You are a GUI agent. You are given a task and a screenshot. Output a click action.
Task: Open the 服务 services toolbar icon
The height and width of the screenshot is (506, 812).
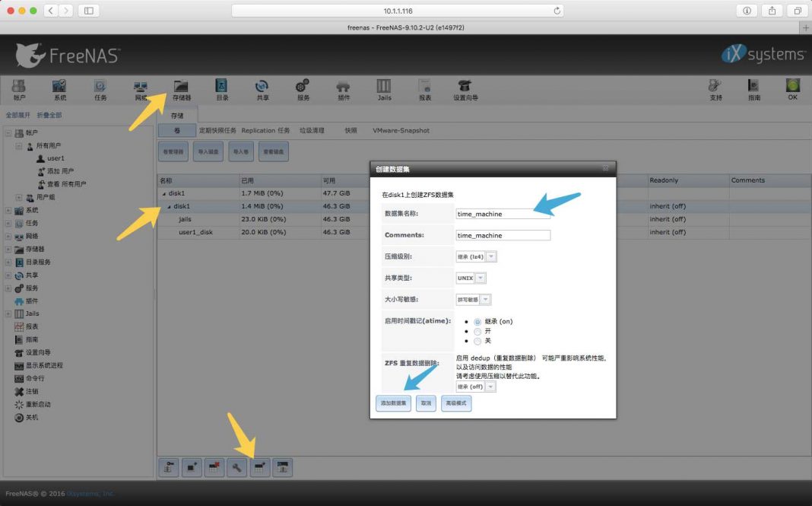[303, 89]
